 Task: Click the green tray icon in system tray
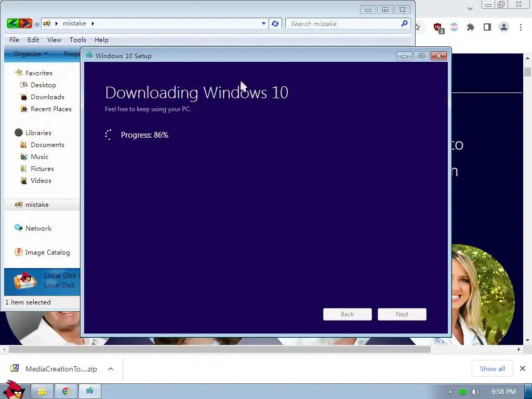462,392
